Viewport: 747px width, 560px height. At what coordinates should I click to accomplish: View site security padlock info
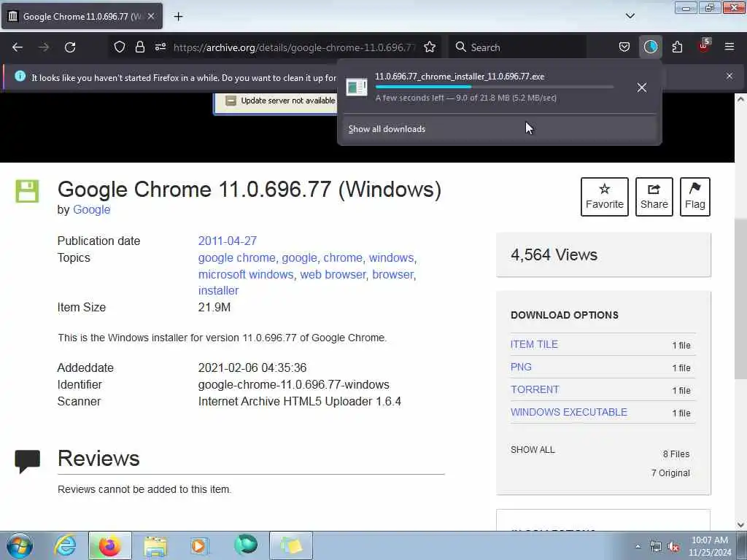tap(139, 47)
